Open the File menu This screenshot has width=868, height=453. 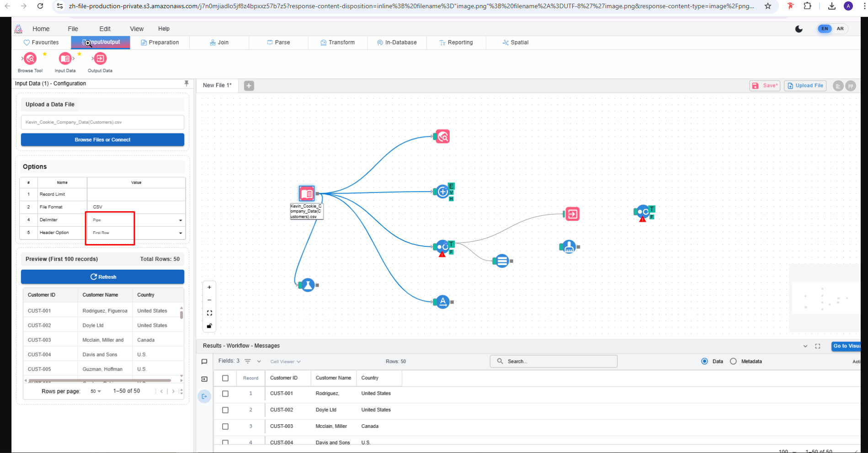pos(73,29)
